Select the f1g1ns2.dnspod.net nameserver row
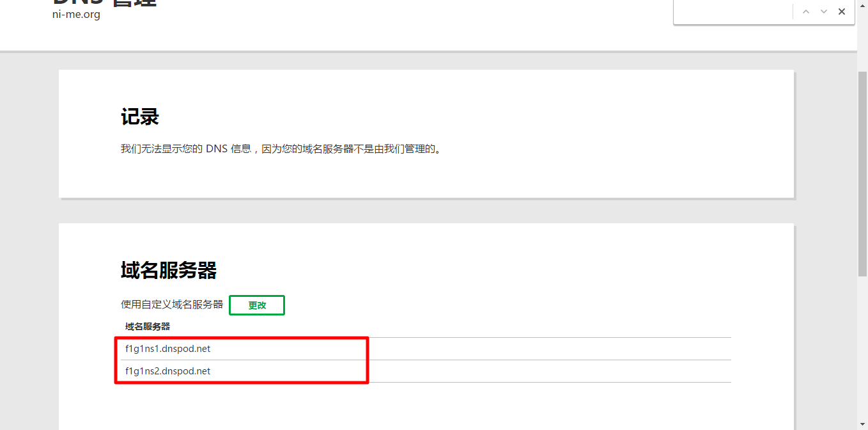Screen dimensions: 868x430 [x=168, y=371]
